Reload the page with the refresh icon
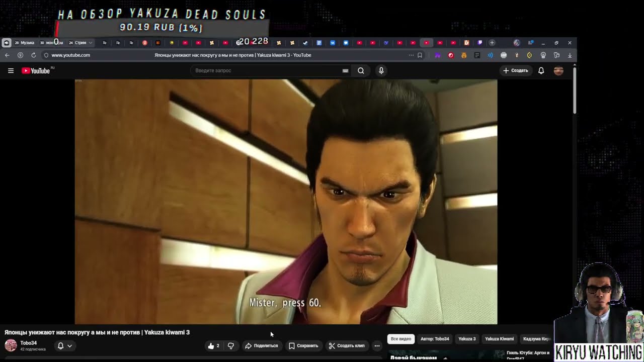 pyautogui.click(x=34, y=55)
